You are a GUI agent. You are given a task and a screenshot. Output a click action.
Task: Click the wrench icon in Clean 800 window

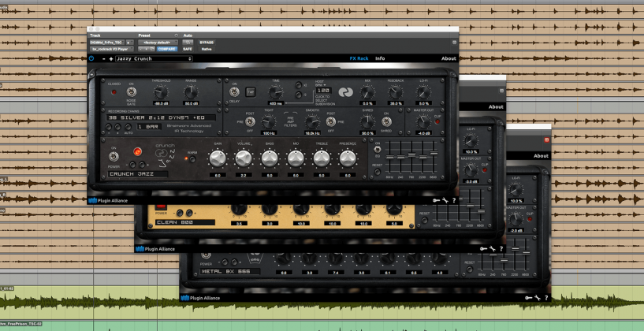[493, 249]
